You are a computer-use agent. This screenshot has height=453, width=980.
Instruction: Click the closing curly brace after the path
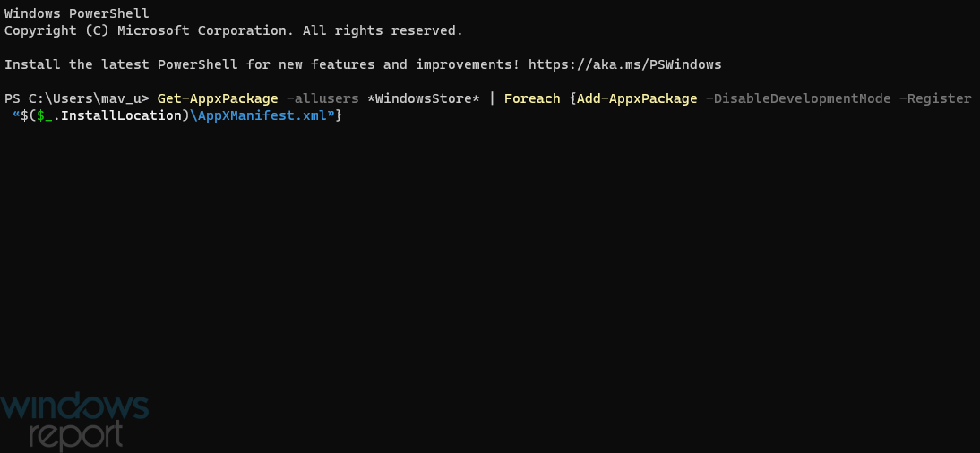339,115
